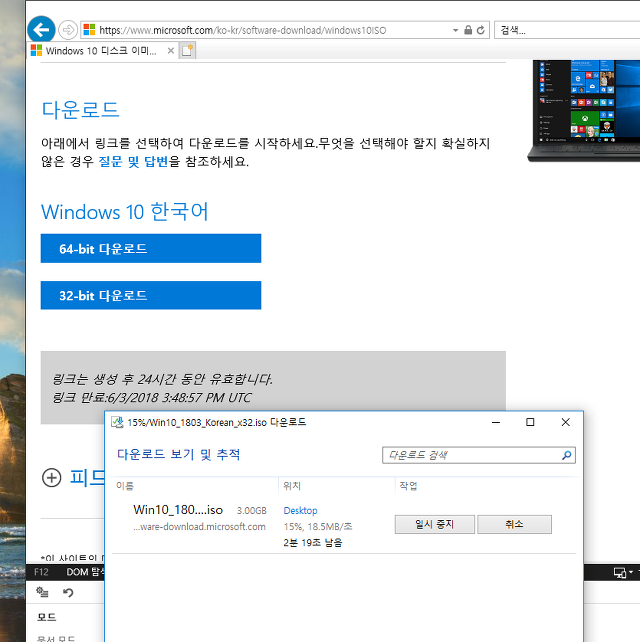Viewport: 640px width, 642px height.
Task: Click the magnifier icon in download search box
Action: [x=567, y=455]
